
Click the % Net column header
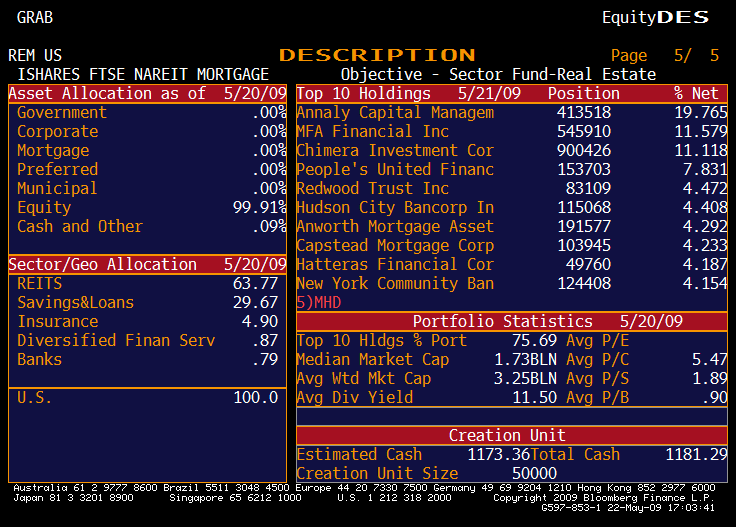[696, 93]
